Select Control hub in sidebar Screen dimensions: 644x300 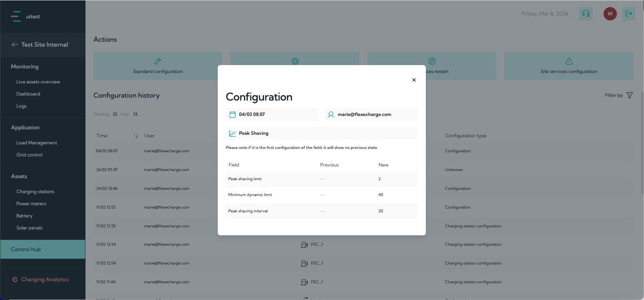tap(43, 250)
